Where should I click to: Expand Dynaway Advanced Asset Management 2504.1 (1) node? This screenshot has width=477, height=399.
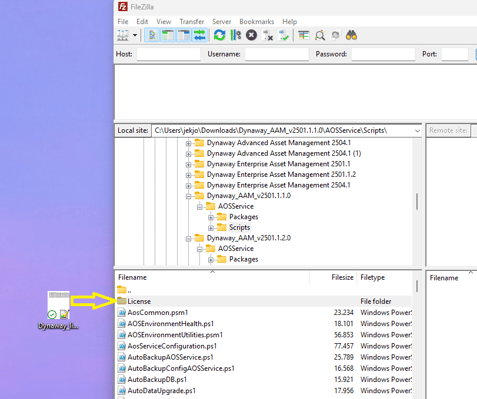(188, 154)
